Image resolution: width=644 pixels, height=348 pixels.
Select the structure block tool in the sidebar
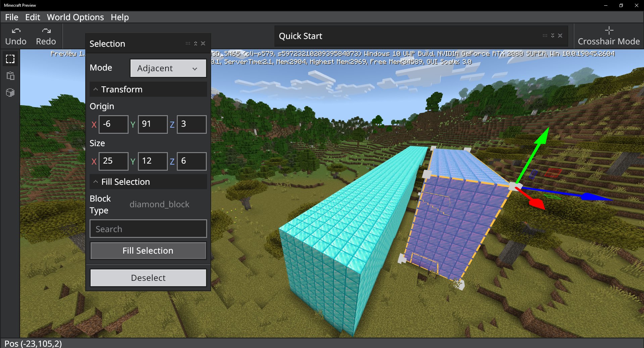[x=10, y=92]
